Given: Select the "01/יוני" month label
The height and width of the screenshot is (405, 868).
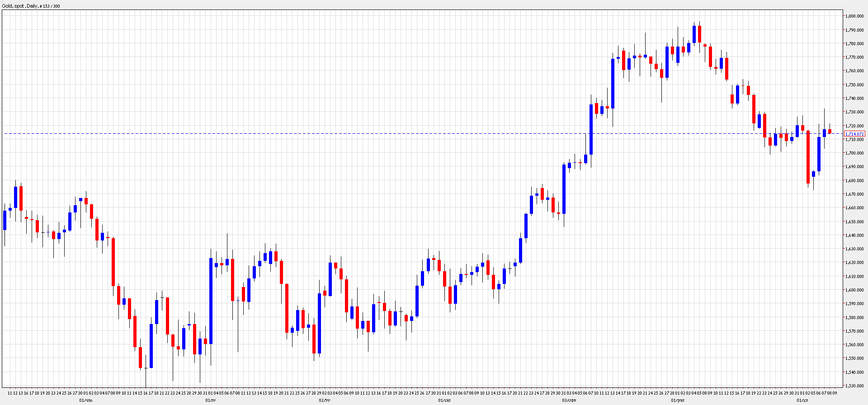Looking at the screenshot, I should click(211, 400).
